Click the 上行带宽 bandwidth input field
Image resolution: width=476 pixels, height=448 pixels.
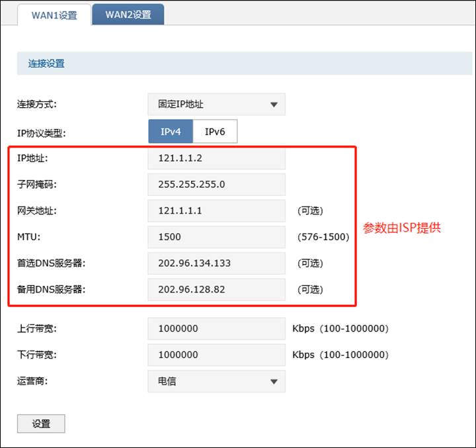pos(216,328)
